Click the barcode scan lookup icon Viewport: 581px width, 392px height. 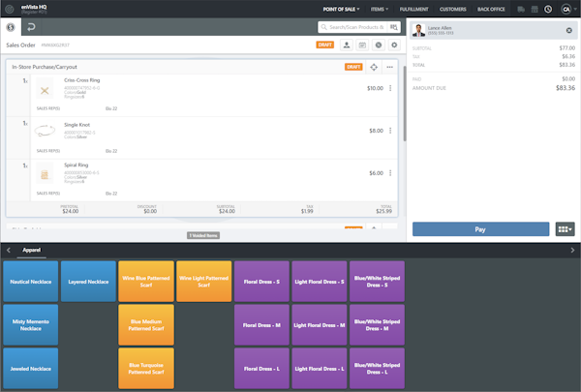tap(394, 27)
